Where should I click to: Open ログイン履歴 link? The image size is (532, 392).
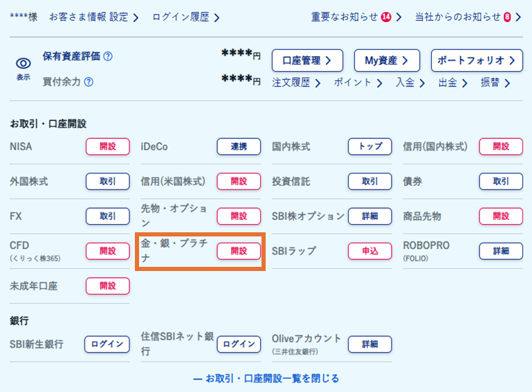pyautogui.click(x=185, y=17)
